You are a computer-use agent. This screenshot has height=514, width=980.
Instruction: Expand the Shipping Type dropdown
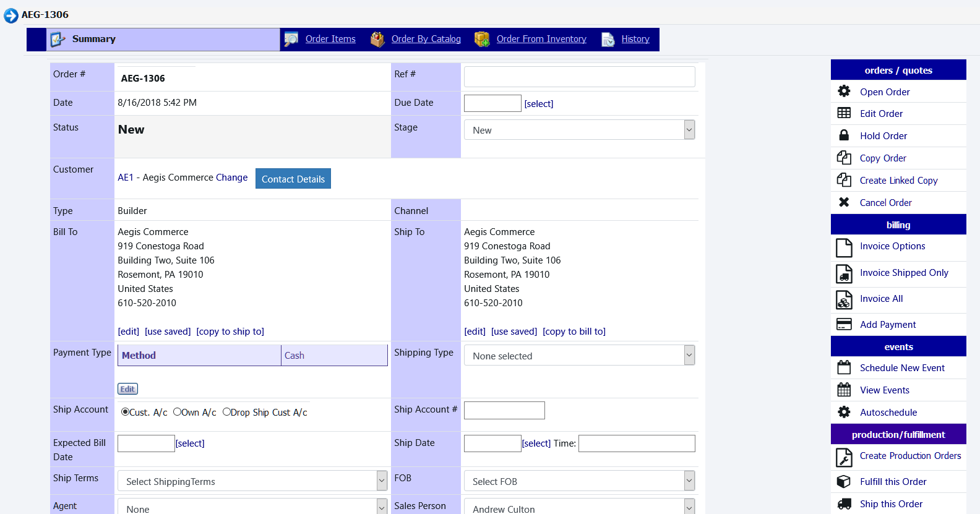(x=579, y=356)
